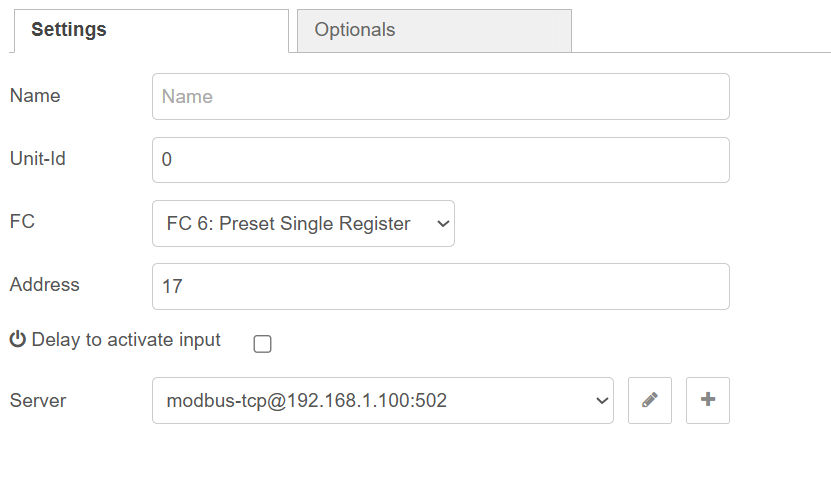Click the Server label text
The width and height of the screenshot is (831, 478).
(38, 401)
